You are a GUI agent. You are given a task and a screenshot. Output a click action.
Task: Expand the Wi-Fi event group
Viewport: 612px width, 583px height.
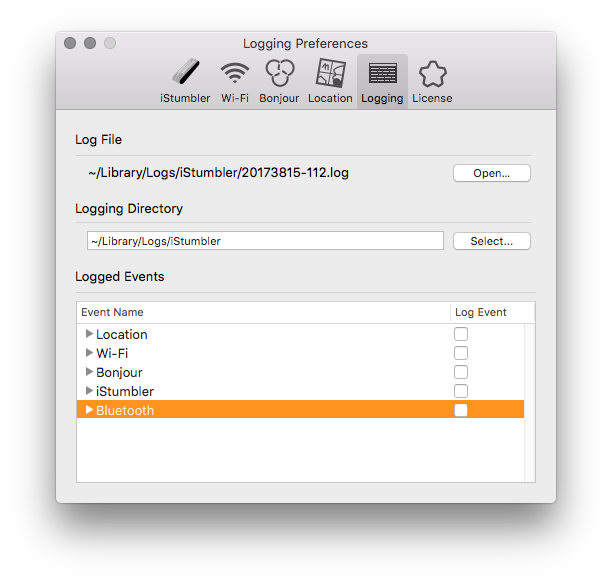(89, 352)
